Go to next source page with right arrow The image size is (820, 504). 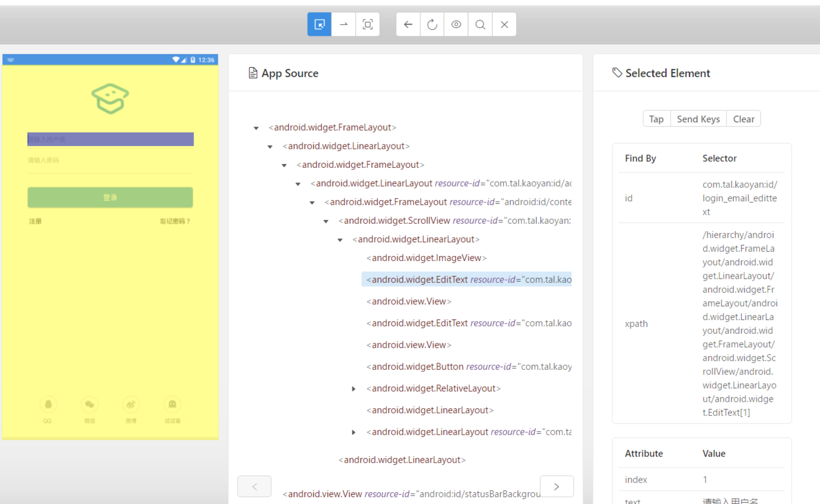[556, 486]
